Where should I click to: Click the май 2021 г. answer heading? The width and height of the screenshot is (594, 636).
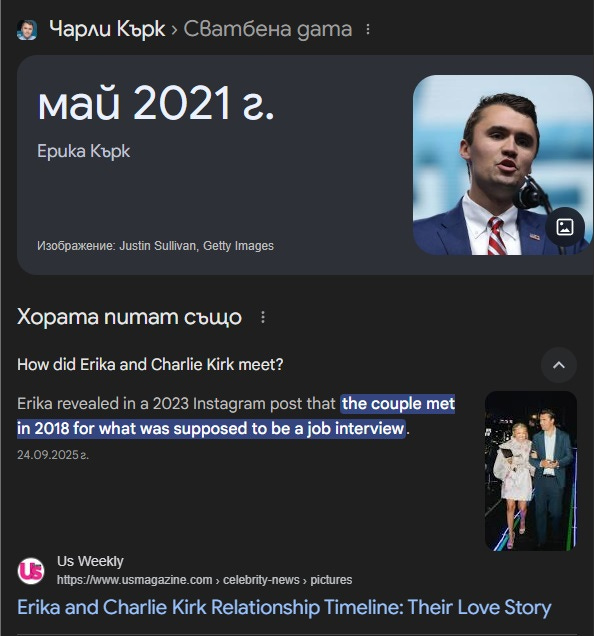[x=156, y=103]
